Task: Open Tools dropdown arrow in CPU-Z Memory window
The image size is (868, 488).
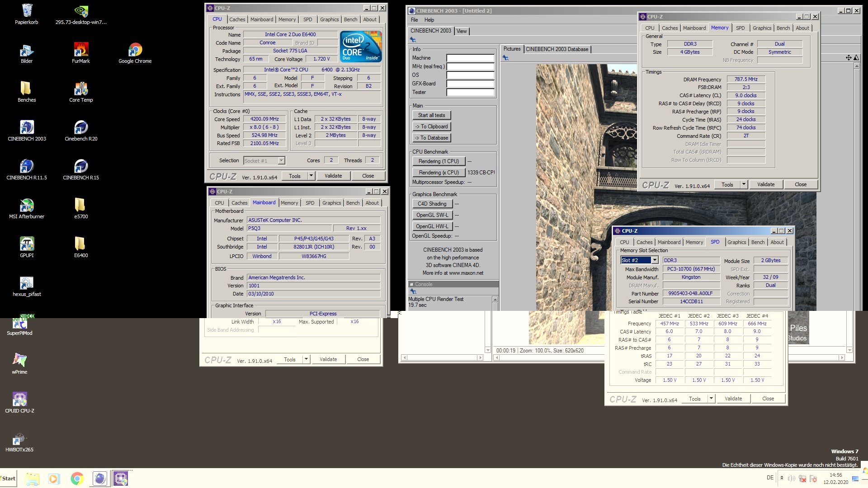Action: pyautogui.click(x=744, y=184)
